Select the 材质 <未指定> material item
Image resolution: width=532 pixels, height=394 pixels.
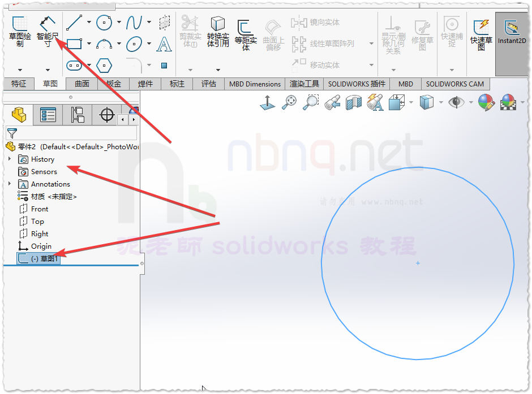(x=48, y=197)
